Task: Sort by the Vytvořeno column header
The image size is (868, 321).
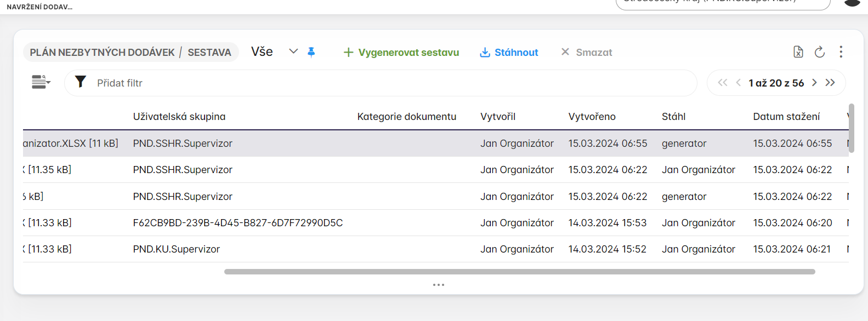Action: (x=592, y=117)
